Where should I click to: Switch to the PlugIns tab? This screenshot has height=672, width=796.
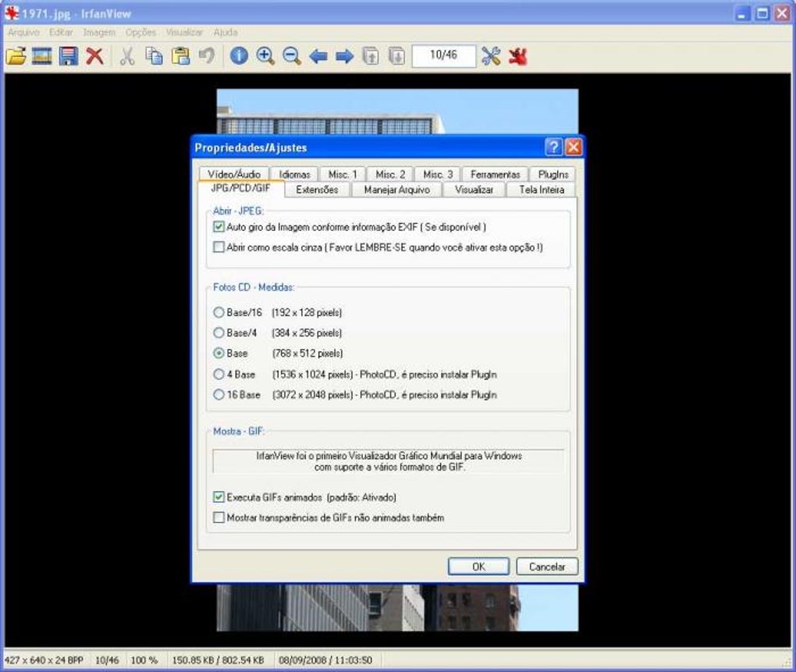pos(553,174)
